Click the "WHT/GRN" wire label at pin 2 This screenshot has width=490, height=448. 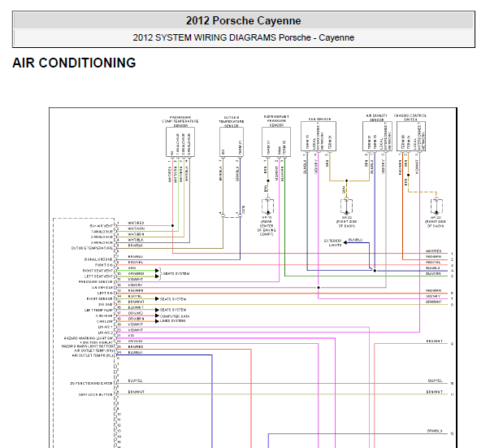coord(137,228)
